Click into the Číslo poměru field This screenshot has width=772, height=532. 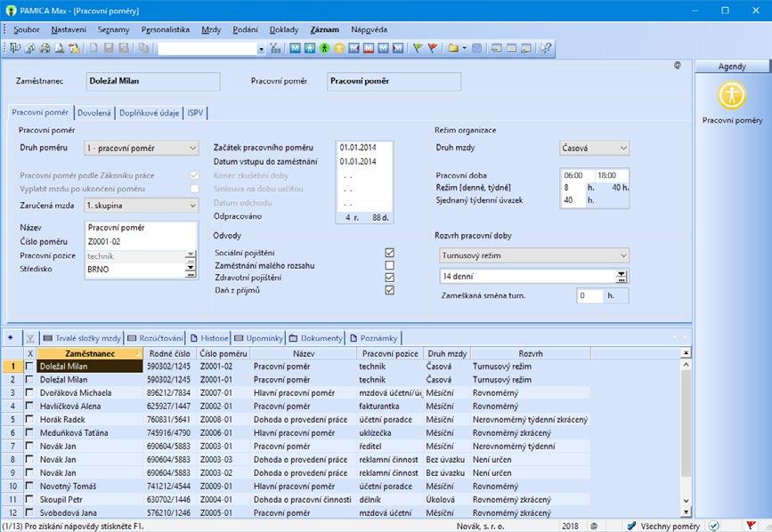click(x=142, y=242)
